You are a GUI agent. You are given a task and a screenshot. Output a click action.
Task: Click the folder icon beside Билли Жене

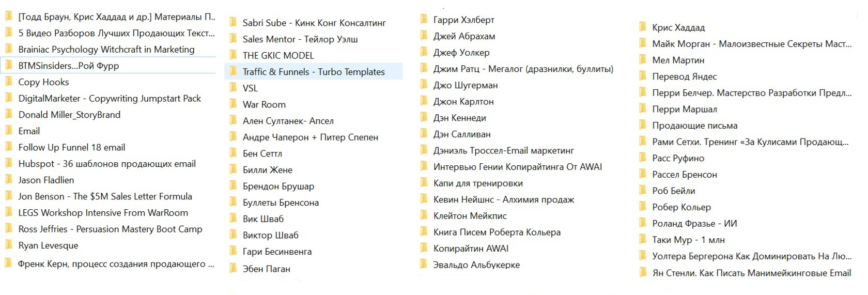[x=234, y=169]
